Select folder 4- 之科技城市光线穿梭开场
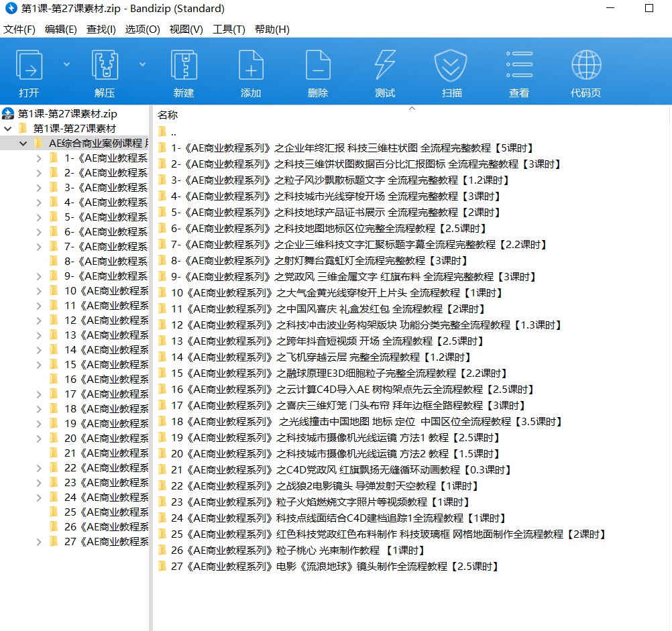Screen dimensions: 672x631 (335, 196)
